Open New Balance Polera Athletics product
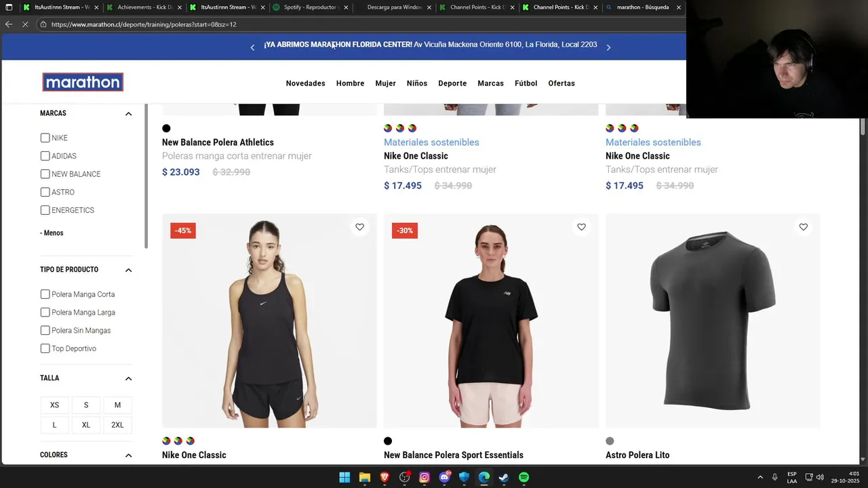This screenshot has height=488, width=868. (218, 142)
